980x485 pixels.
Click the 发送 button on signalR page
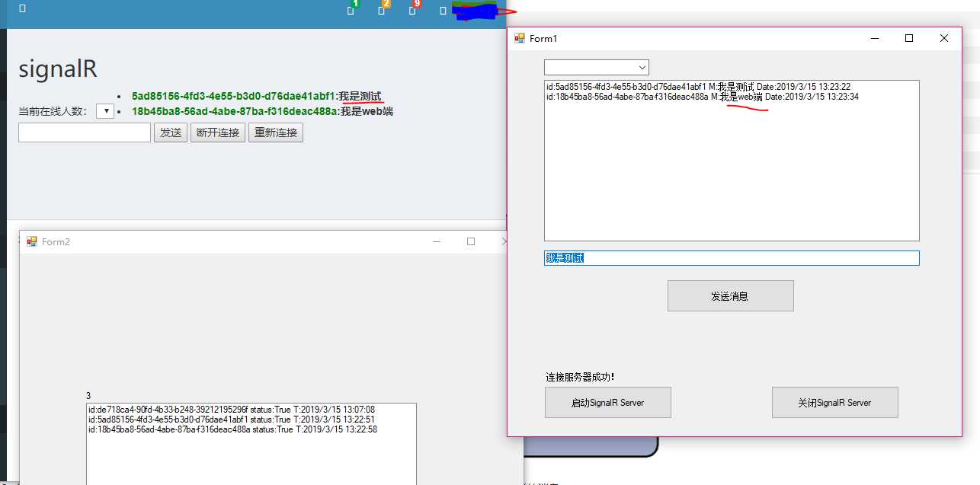pos(171,132)
